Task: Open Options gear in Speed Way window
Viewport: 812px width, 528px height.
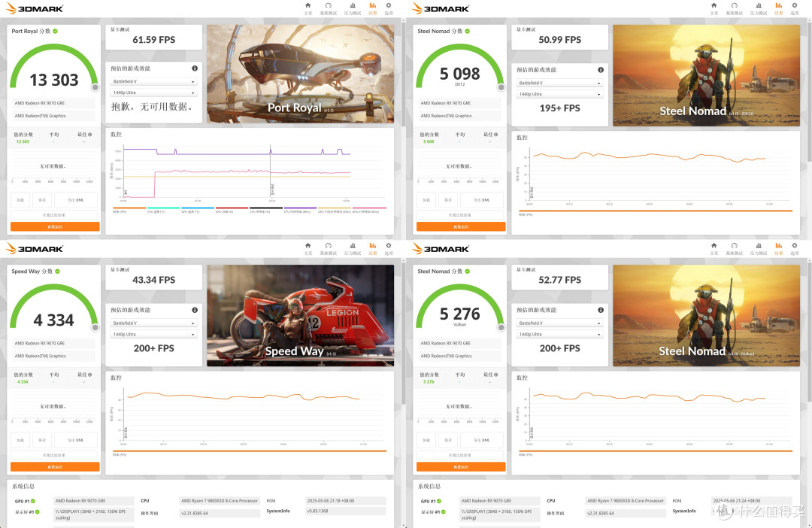Action: [x=389, y=246]
